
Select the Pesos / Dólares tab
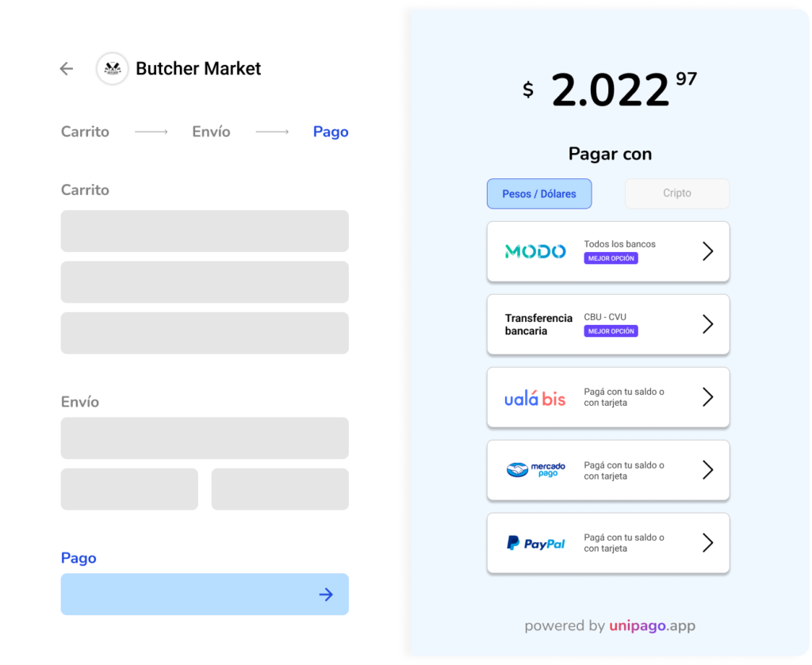click(539, 193)
